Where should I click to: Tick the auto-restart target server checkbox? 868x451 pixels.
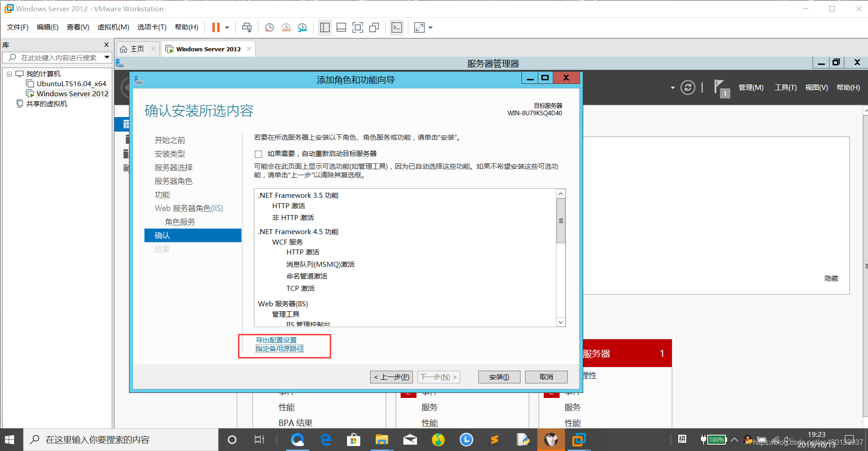click(258, 154)
